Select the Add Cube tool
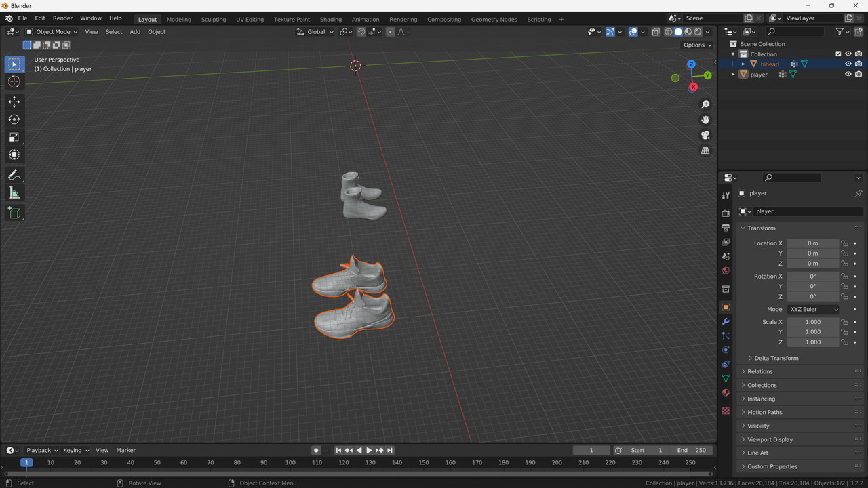The image size is (868, 488). click(14, 213)
